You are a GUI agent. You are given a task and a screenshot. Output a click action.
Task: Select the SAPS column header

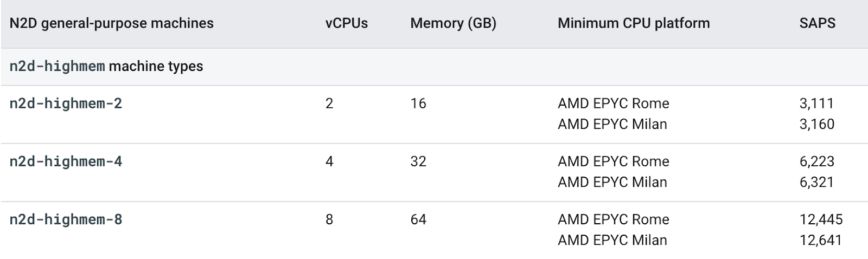pyautogui.click(x=817, y=23)
